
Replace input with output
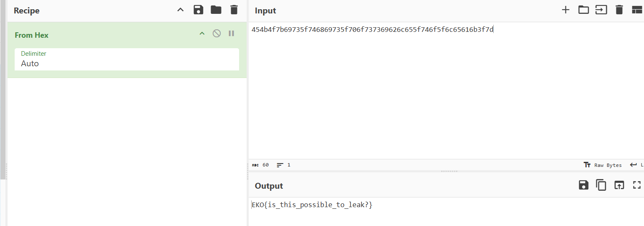coord(619,185)
